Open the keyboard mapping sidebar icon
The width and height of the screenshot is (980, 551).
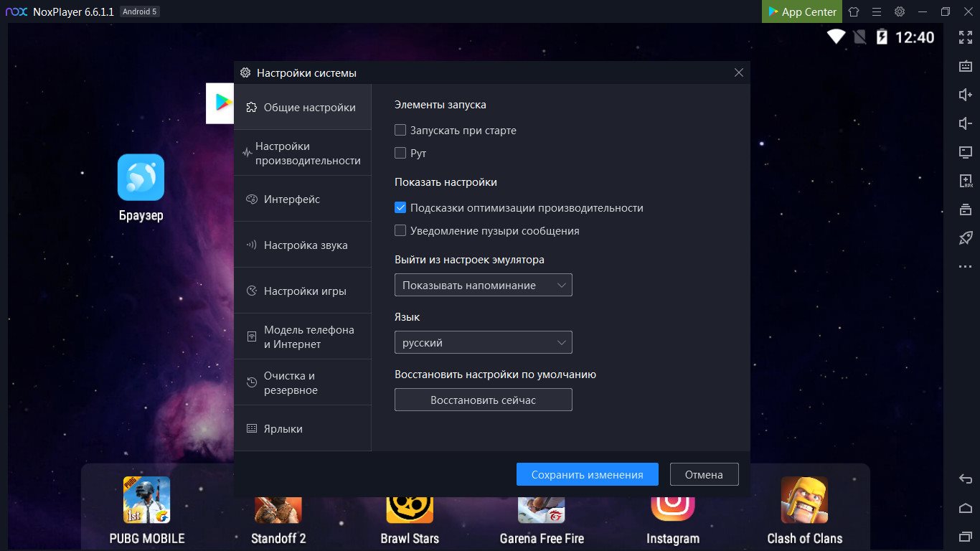965,66
